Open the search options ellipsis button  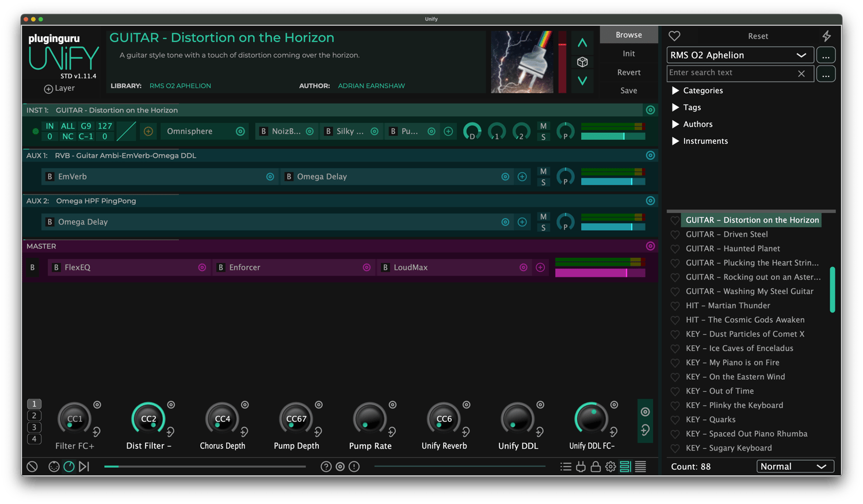826,74
